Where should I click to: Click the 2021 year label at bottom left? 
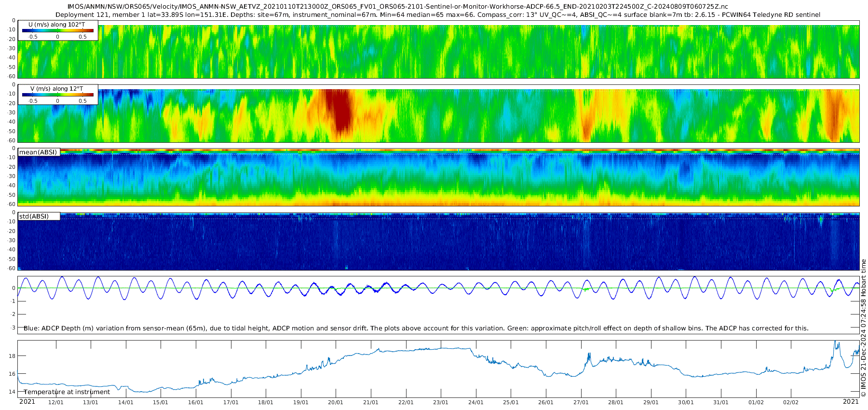click(27, 402)
